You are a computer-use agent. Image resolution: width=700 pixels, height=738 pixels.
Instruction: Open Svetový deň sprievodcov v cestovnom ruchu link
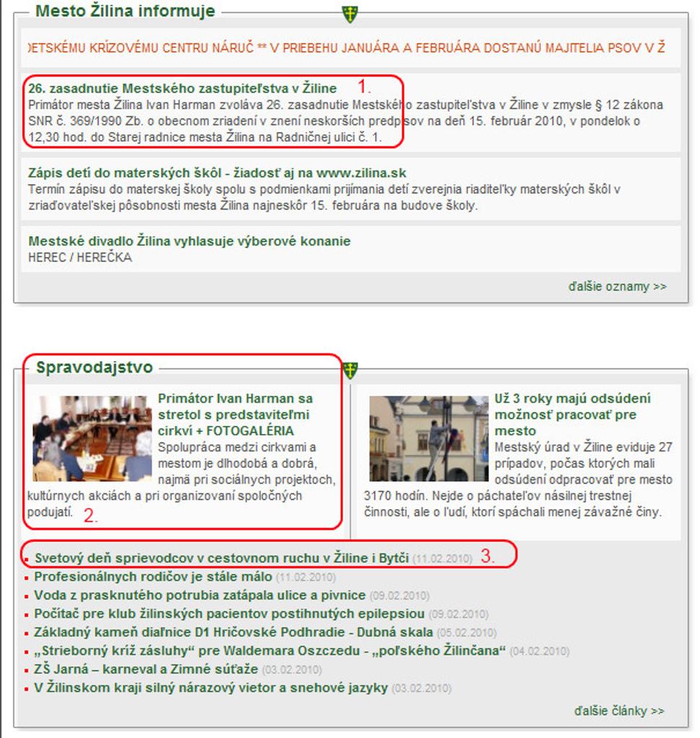point(222,558)
